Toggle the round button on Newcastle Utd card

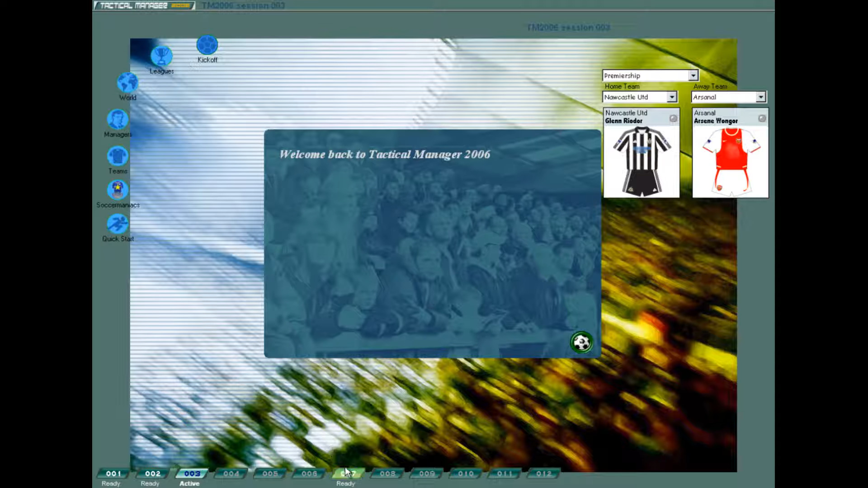click(x=673, y=118)
